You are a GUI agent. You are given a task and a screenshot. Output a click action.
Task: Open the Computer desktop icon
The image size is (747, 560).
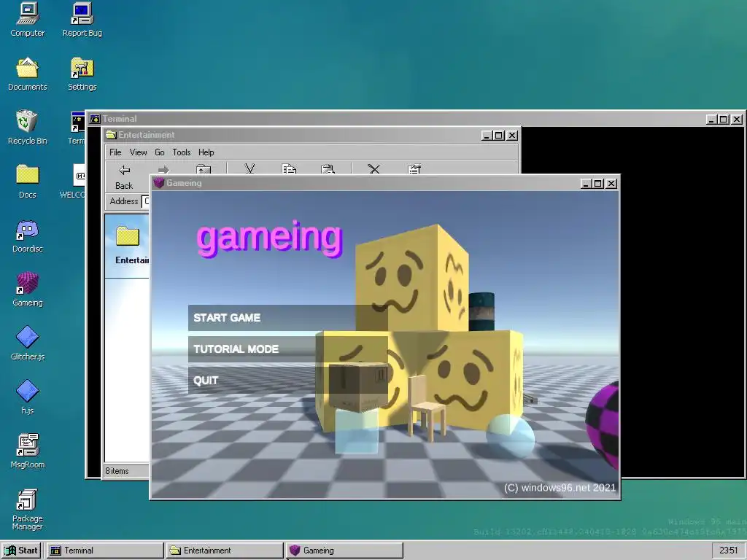pyautogui.click(x=27, y=20)
